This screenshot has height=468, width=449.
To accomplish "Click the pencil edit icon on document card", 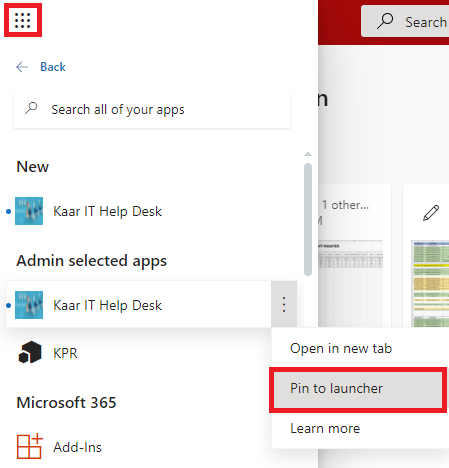I will 431,213.
